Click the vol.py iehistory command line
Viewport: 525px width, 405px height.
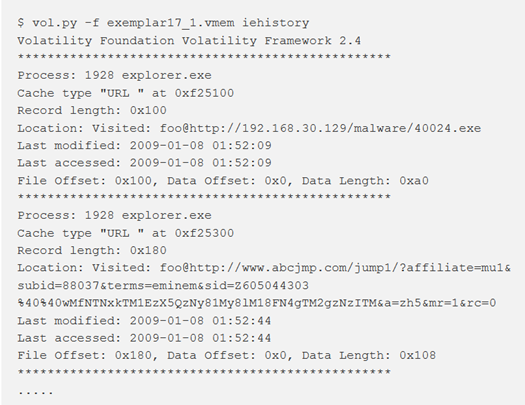click(x=163, y=23)
